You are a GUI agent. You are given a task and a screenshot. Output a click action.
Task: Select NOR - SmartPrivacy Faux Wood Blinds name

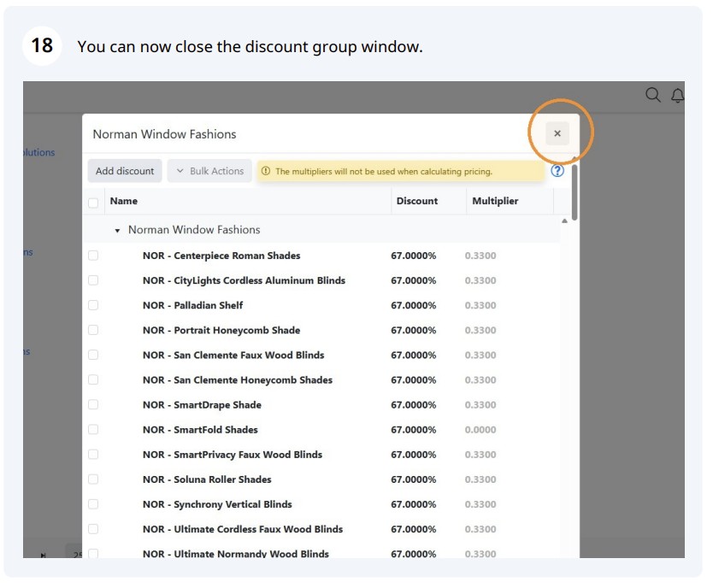click(x=233, y=455)
